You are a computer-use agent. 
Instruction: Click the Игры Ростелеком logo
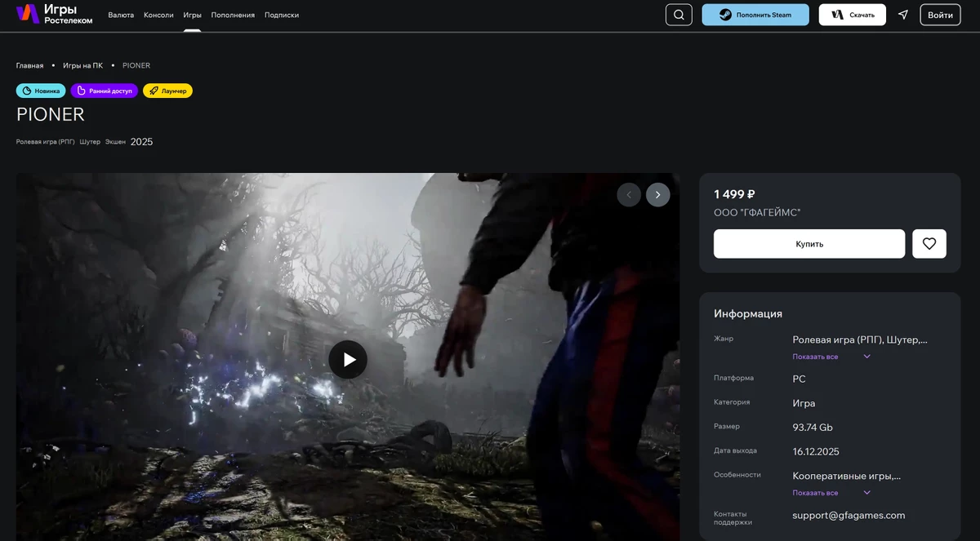(x=55, y=14)
